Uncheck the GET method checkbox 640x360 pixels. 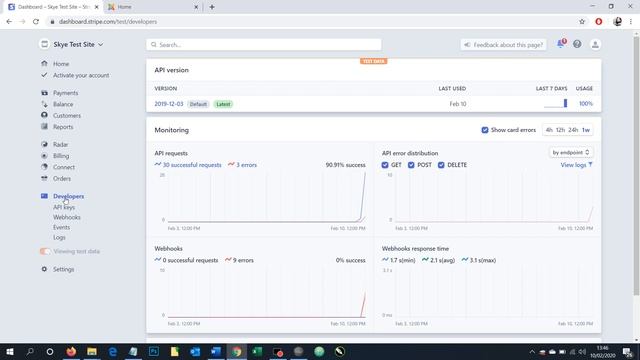click(x=385, y=165)
